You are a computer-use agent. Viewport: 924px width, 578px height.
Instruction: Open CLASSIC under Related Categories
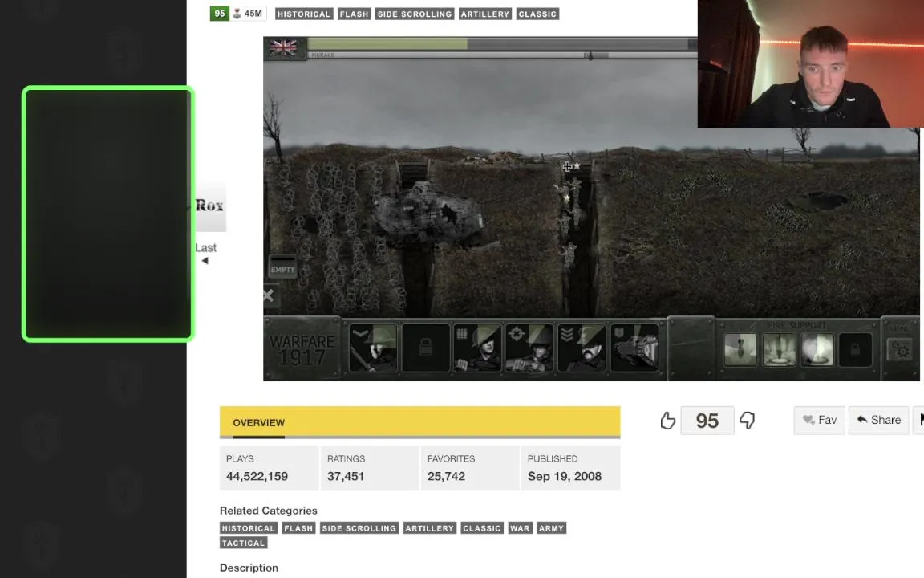click(482, 528)
